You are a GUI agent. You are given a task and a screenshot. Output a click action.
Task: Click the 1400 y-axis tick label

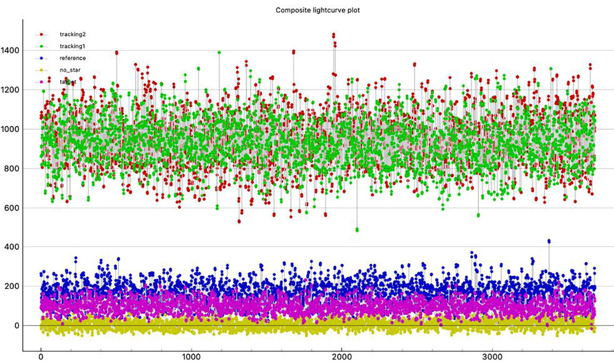(10, 51)
